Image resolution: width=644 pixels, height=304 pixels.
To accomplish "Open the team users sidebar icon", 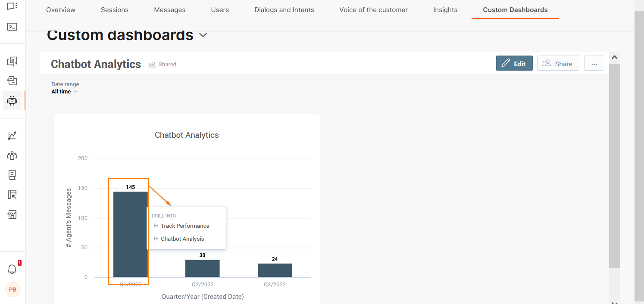I will click(x=12, y=155).
